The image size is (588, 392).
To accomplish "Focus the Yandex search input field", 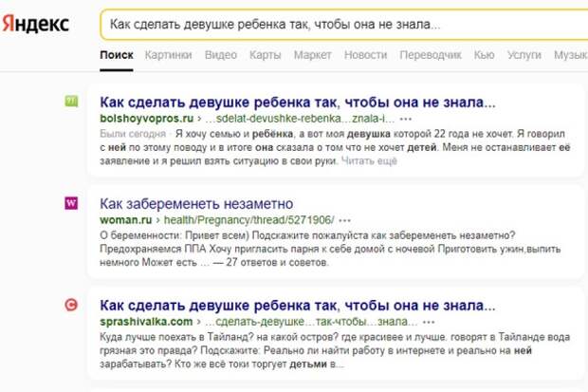I will coord(344,25).
